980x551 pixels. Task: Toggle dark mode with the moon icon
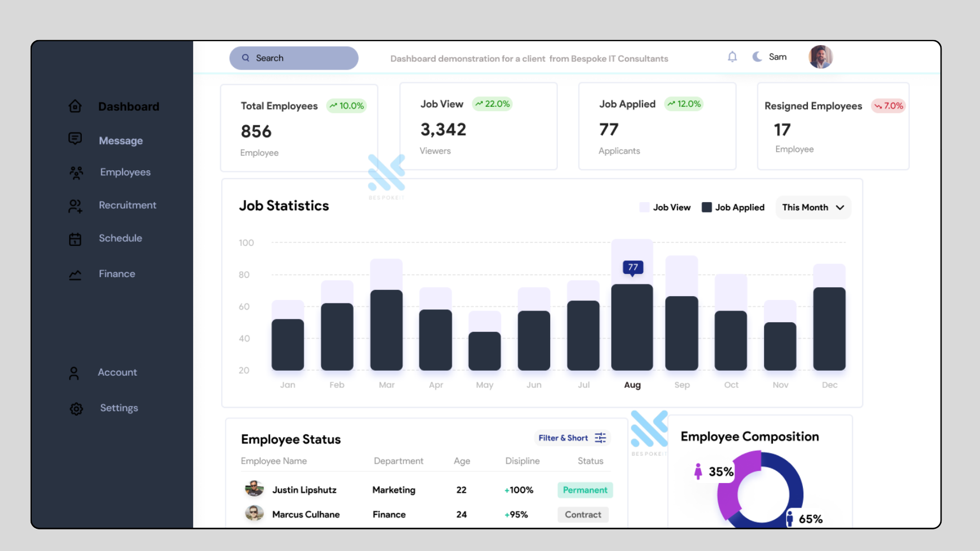click(757, 57)
